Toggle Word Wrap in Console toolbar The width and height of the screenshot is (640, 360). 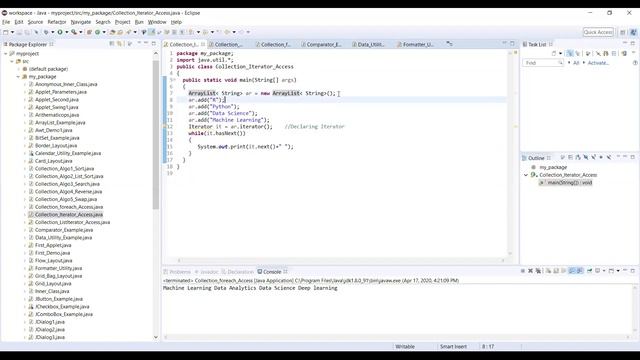click(x=564, y=271)
